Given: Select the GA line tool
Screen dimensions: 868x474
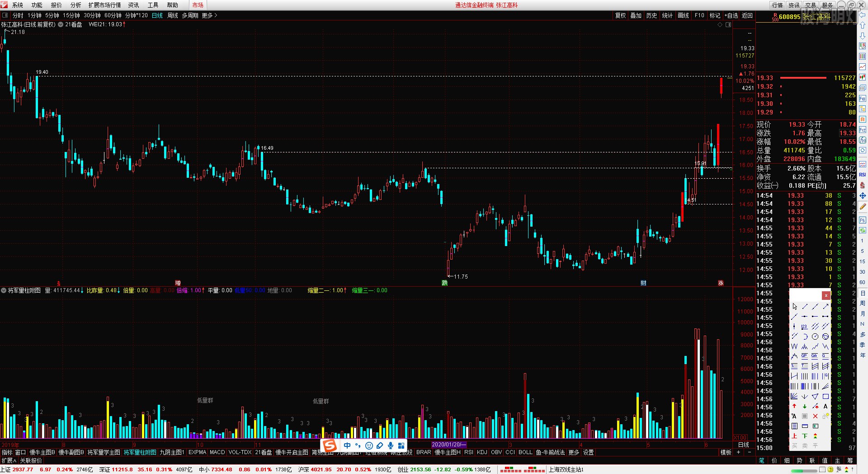Looking at the screenshot, I should click(x=815, y=356).
